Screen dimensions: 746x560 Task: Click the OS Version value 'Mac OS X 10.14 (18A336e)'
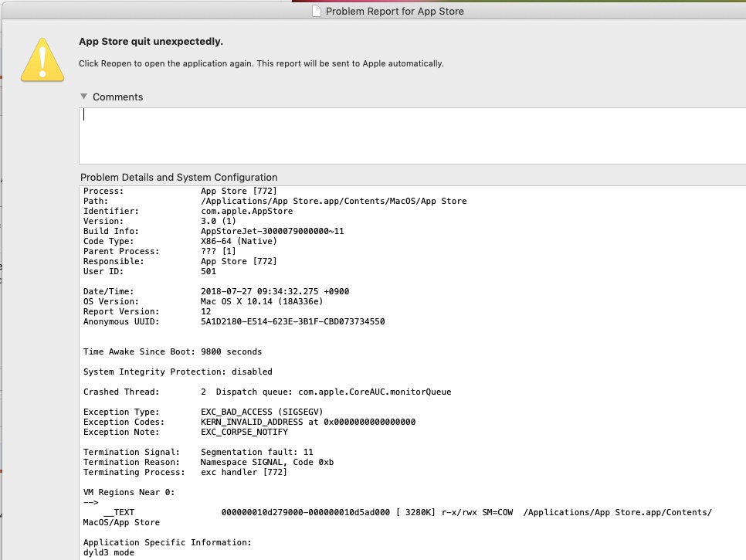pyautogui.click(x=262, y=301)
